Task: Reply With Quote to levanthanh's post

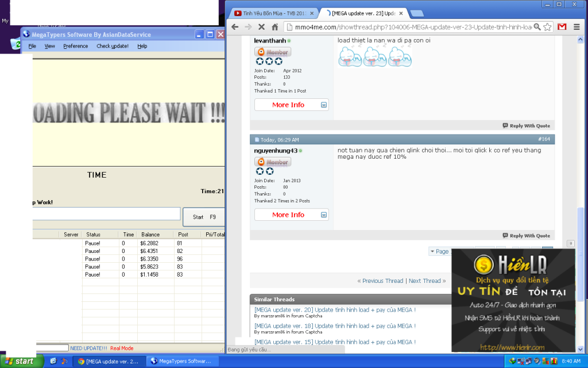Action: (527, 126)
